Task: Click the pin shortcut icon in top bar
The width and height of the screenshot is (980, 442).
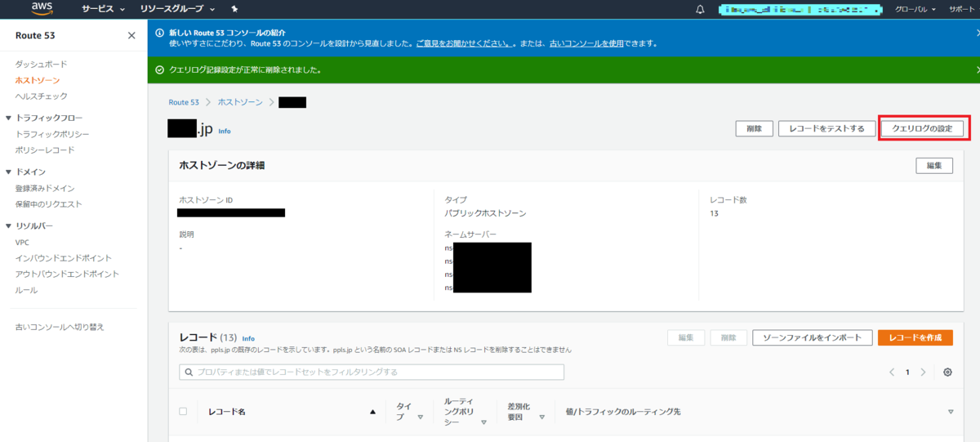Action: click(234, 9)
